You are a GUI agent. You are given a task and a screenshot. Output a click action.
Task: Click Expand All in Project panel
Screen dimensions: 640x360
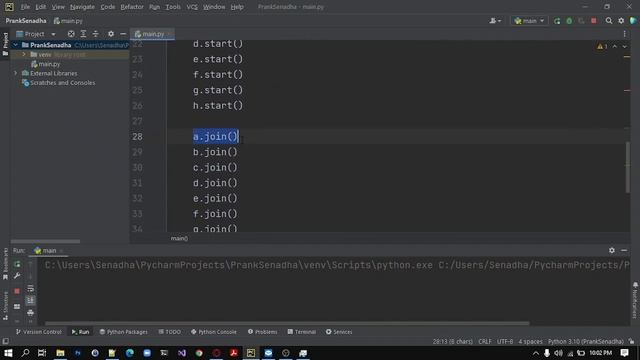[x=83, y=34]
